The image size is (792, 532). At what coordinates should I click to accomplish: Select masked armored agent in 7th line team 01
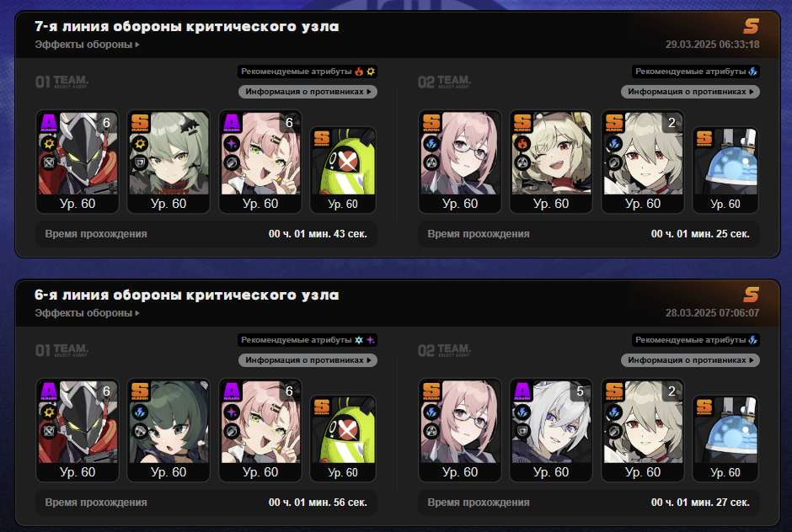coord(78,162)
